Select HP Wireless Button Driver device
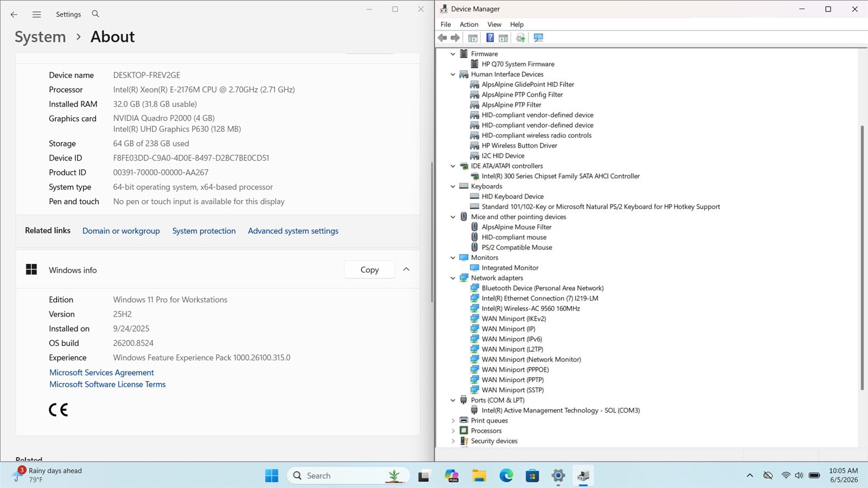868x488 pixels. [x=519, y=145]
